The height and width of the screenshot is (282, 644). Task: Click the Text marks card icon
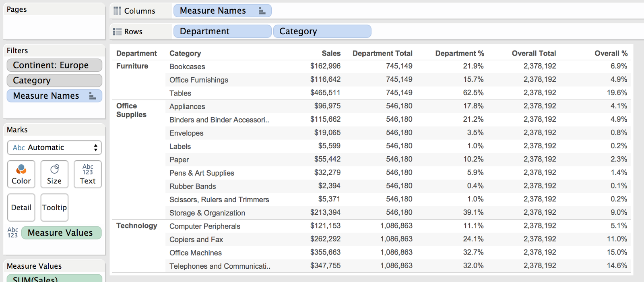point(88,169)
